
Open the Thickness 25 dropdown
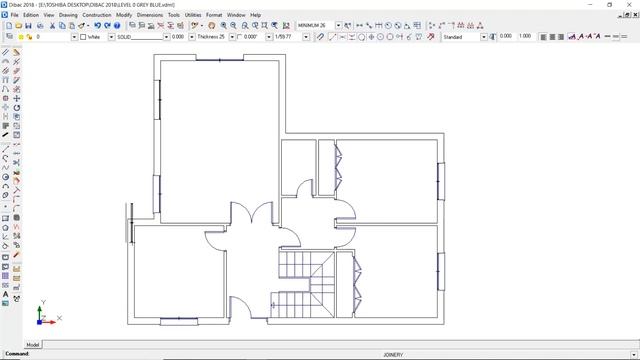pos(232,37)
